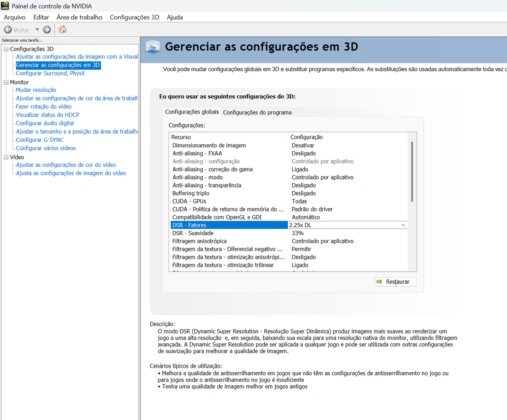Collapse the Configurações 3D tree node
The height and width of the screenshot is (420, 507).
coord(6,49)
